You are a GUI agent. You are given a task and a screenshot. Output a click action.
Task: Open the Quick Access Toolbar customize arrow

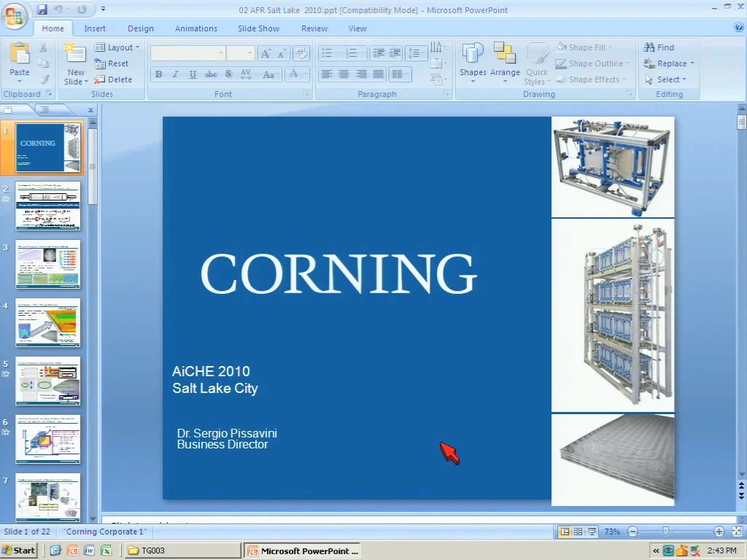click(x=104, y=9)
